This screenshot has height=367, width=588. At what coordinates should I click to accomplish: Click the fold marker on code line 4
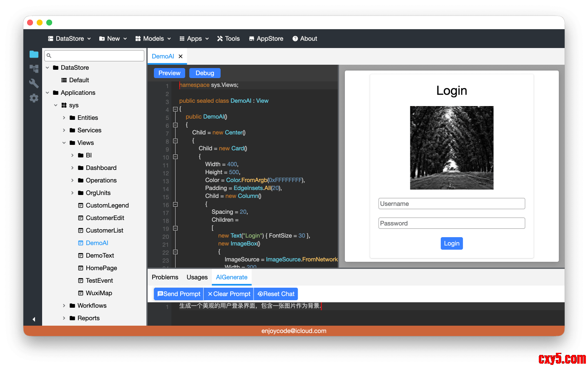coord(175,109)
